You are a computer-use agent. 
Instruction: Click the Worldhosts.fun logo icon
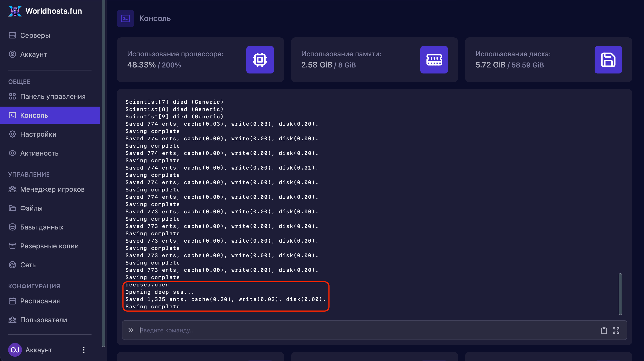[15, 11]
